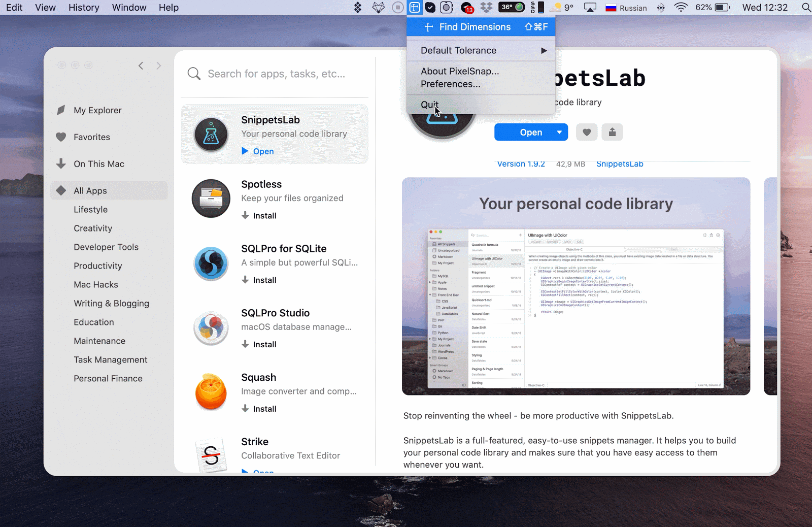Image resolution: width=812 pixels, height=527 pixels.
Task: Open the History menu
Action: [84, 8]
